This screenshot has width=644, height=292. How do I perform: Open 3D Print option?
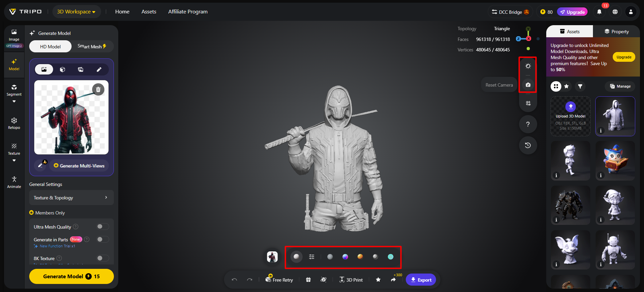pyautogui.click(x=351, y=280)
